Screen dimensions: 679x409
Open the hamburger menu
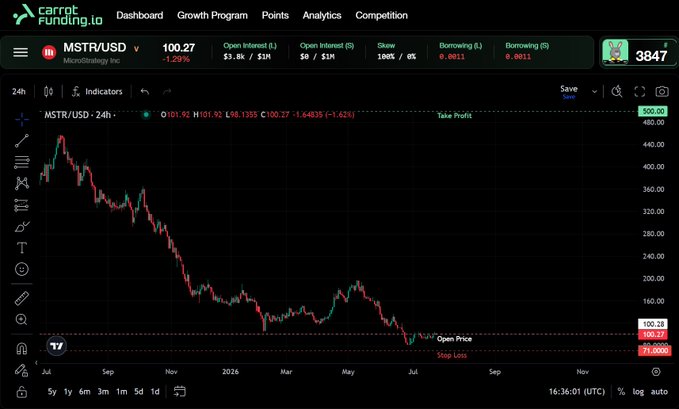(20, 52)
